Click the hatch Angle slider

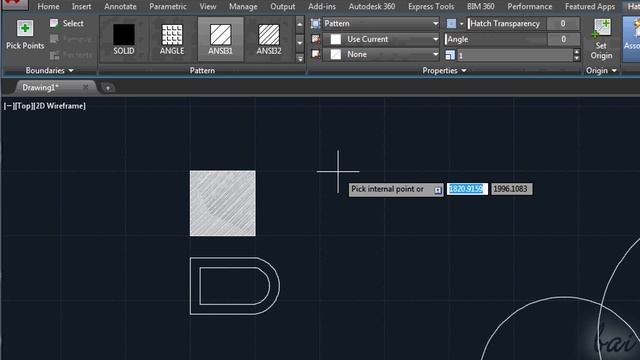point(496,39)
